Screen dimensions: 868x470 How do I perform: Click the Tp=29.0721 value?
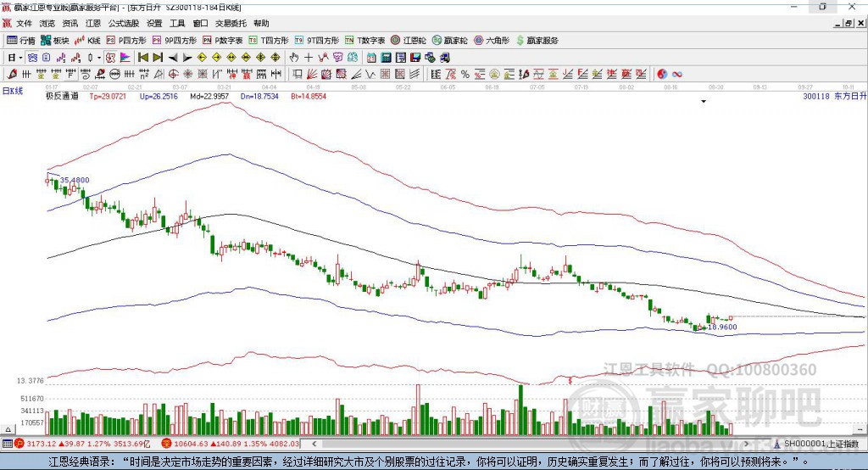(108, 96)
